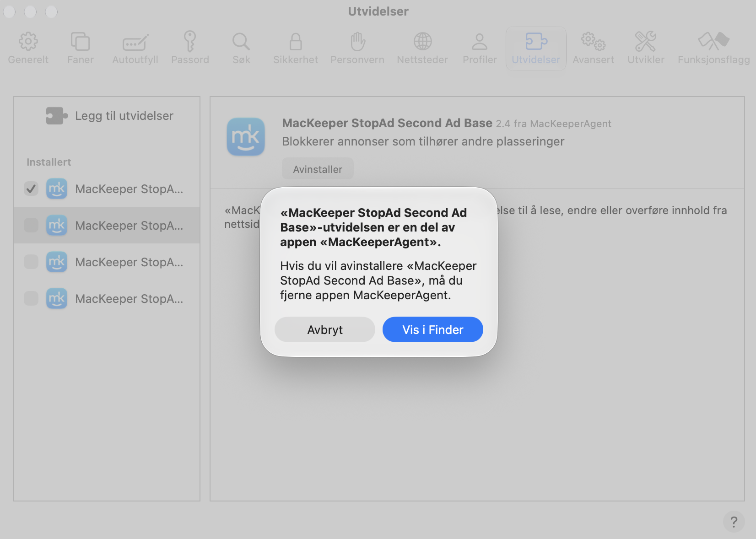Image resolution: width=756 pixels, height=539 pixels.
Task: Open the Generelt settings gear icon
Action: coord(28,42)
